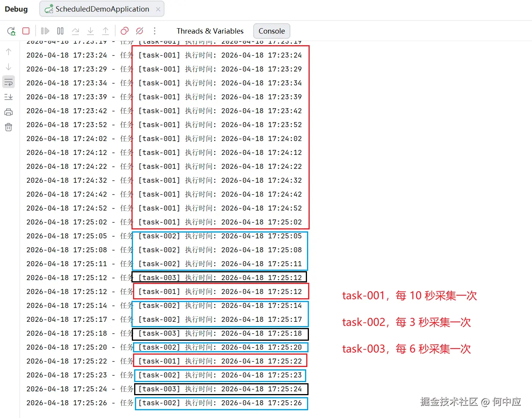Image resolution: width=532 pixels, height=418 pixels.
Task: Click the up arrow in console gutter
Action: click(9, 51)
